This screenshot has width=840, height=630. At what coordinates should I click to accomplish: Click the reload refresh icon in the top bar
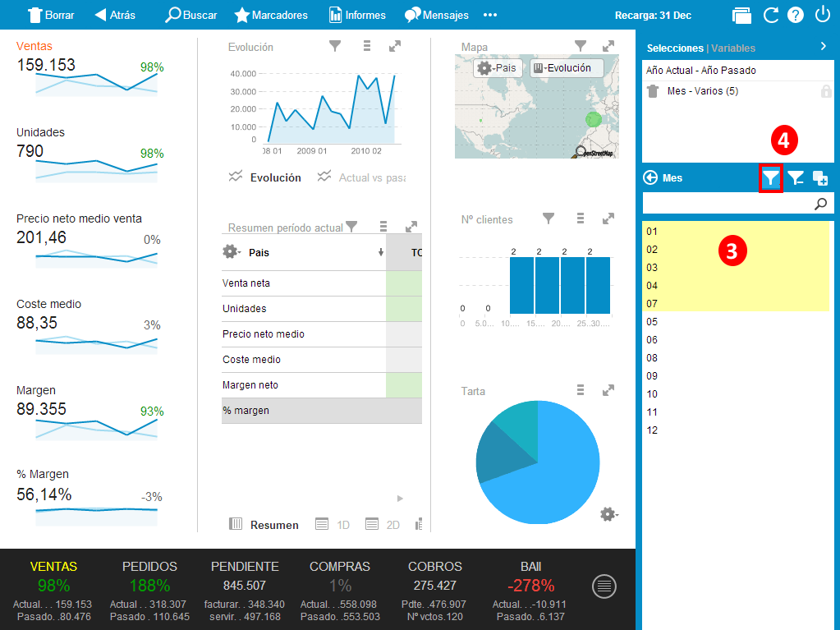point(770,15)
